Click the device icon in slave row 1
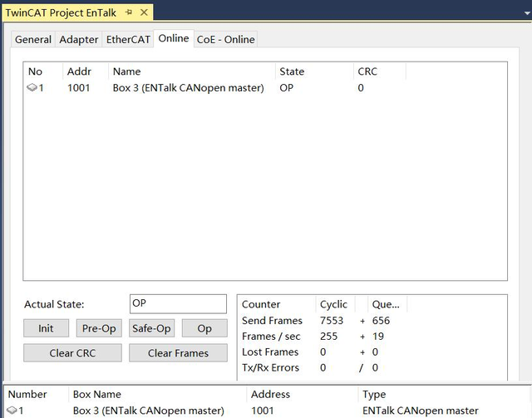 [x=32, y=88]
